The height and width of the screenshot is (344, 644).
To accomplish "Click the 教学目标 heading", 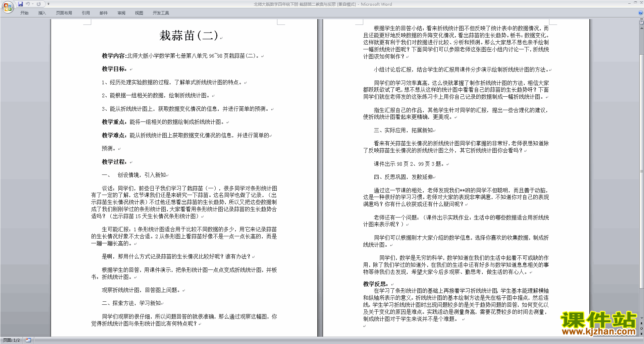I will [x=114, y=69].
